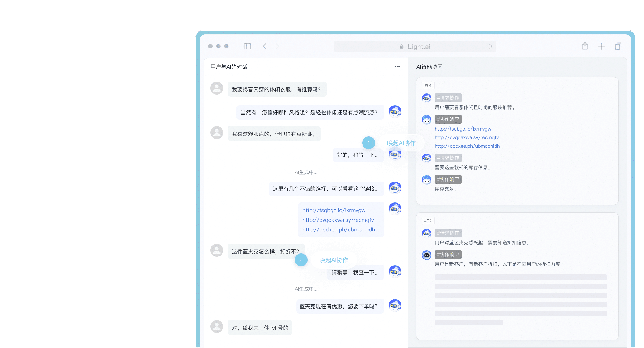Image resolution: width=644 pixels, height=348 pixels.
Task: Show all tabs using the overlapping-squares icon
Action: pyautogui.click(x=618, y=46)
